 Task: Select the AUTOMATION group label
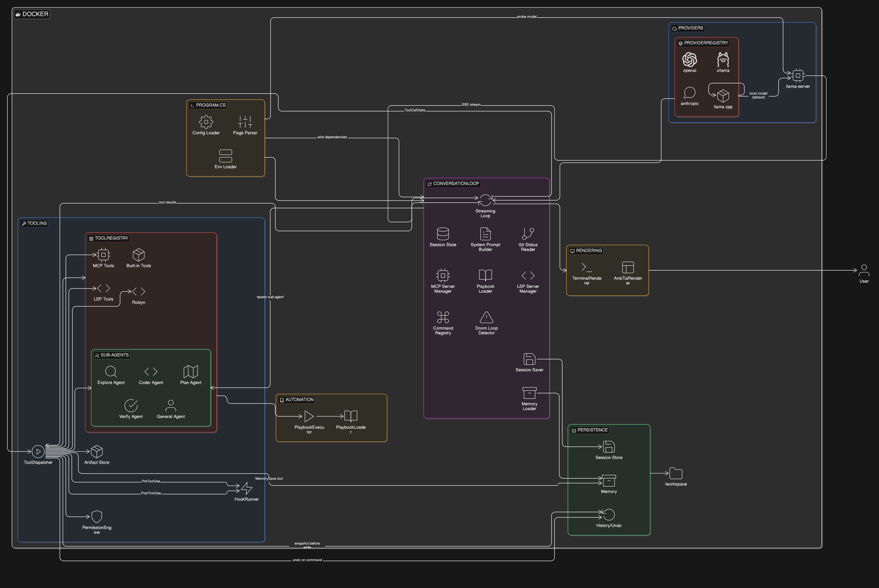(296, 400)
